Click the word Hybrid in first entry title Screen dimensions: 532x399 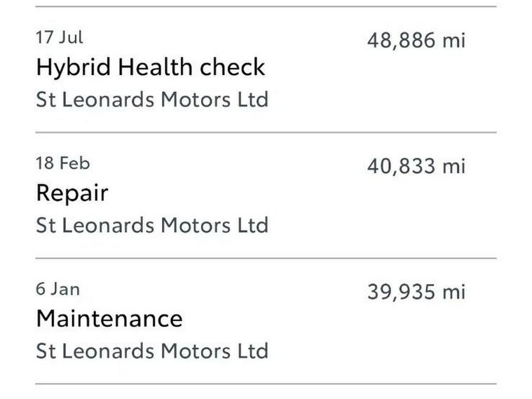coord(74,67)
